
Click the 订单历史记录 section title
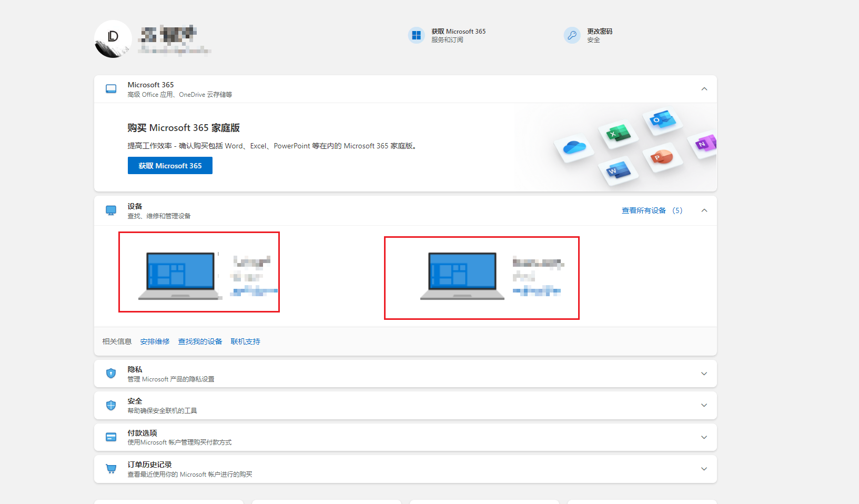click(x=150, y=465)
